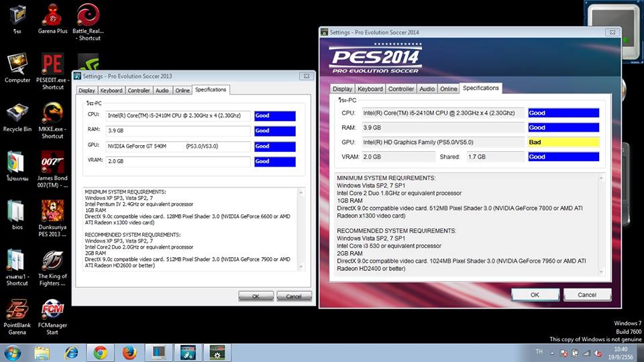Click OK in the PES 2013 settings window
The width and height of the screenshot is (644, 362).
tap(256, 296)
